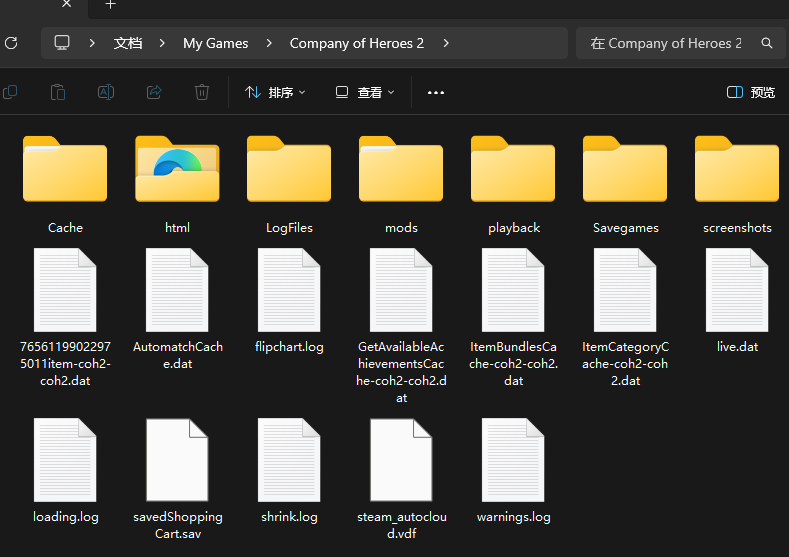789x557 pixels.
Task: Click the rename icon in toolbar
Action: coord(106,93)
